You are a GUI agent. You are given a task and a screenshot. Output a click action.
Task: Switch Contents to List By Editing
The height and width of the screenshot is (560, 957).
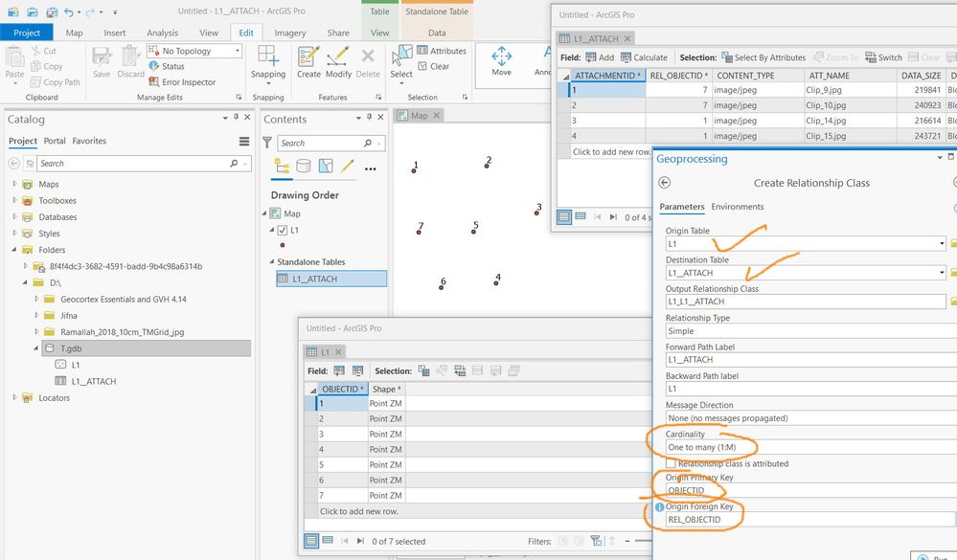348,166
